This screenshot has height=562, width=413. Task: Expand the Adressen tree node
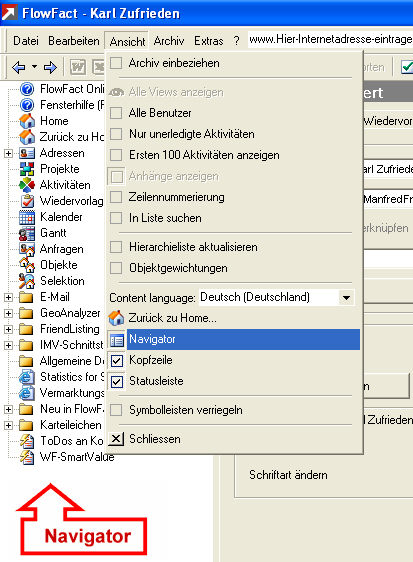pos(8,153)
